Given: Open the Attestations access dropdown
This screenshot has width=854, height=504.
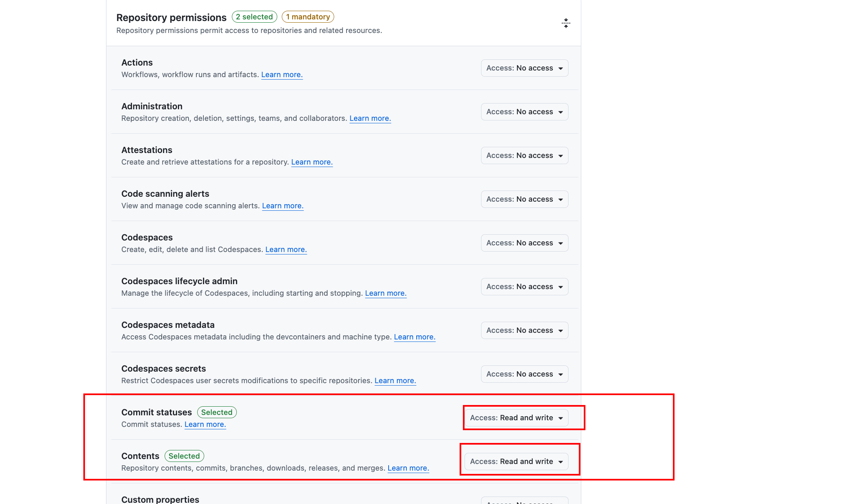Looking at the screenshot, I should [524, 155].
